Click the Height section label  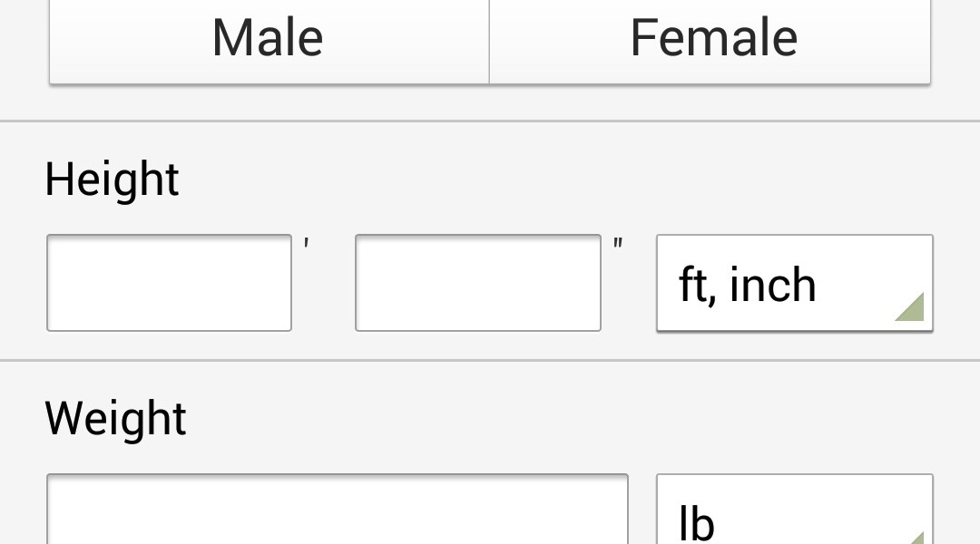coord(113,180)
